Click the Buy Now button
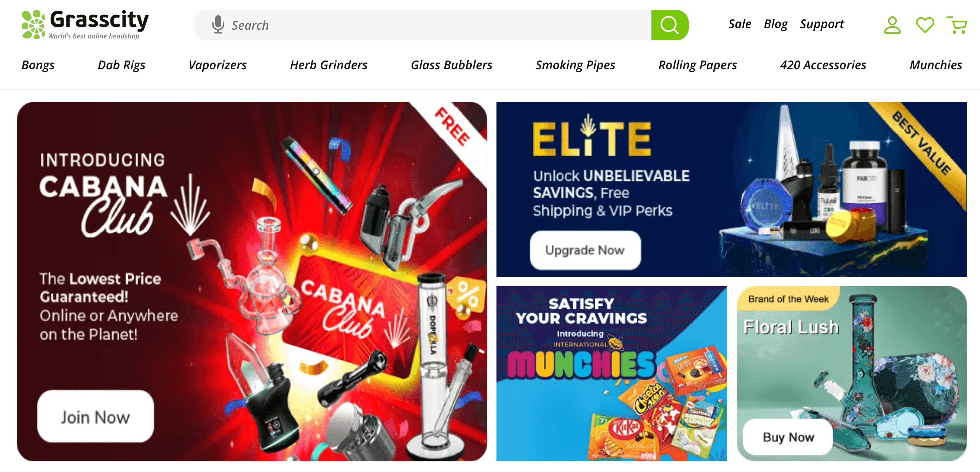This screenshot has width=980, height=472. [788, 437]
